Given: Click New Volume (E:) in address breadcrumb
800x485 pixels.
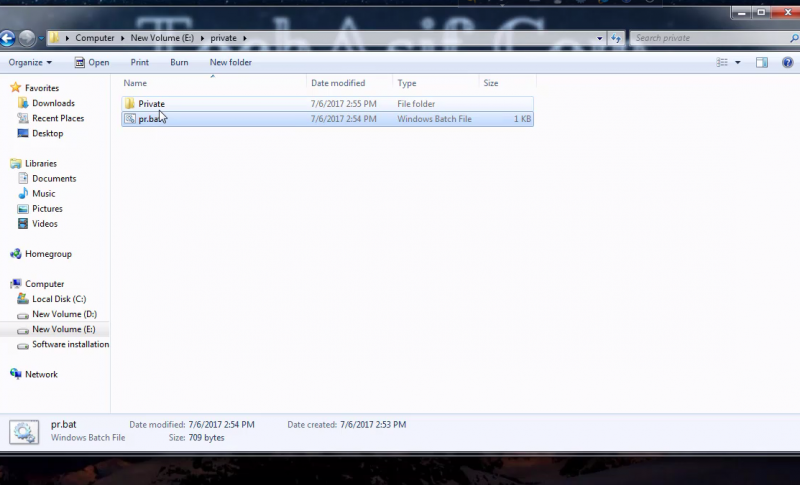Looking at the screenshot, I should pos(162,38).
